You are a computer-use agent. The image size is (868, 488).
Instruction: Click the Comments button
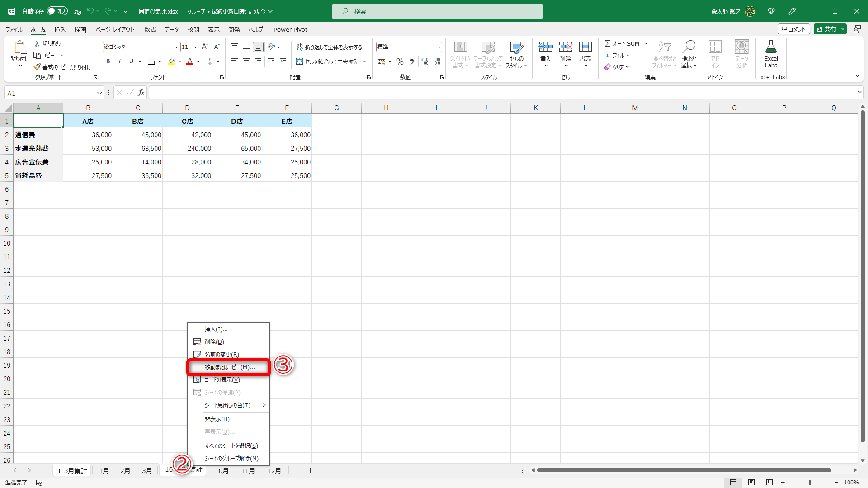[x=793, y=29]
